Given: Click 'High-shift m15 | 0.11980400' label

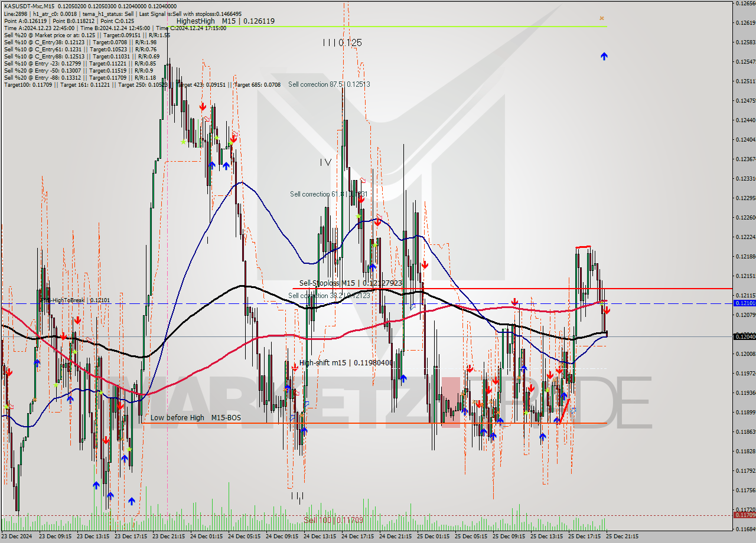Looking at the screenshot, I should coord(346,363).
